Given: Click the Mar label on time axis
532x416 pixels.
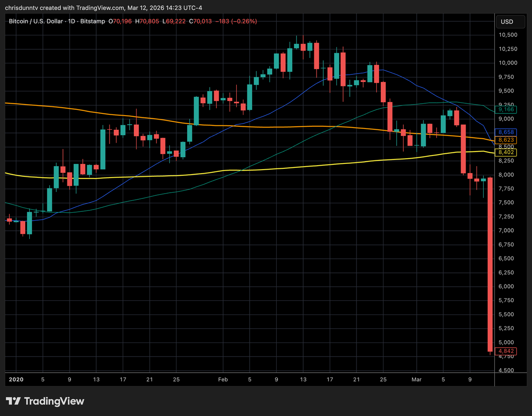Looking at the screenshot, I should 417,380.
